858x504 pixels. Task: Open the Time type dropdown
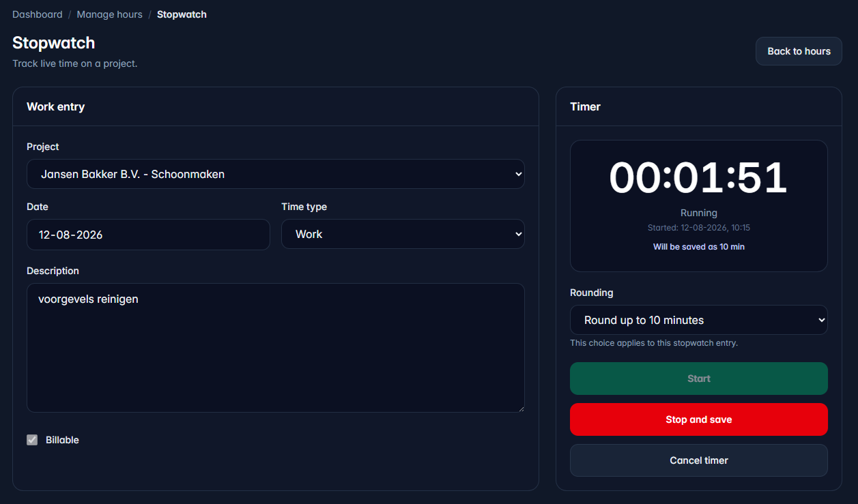click(403, 235)
